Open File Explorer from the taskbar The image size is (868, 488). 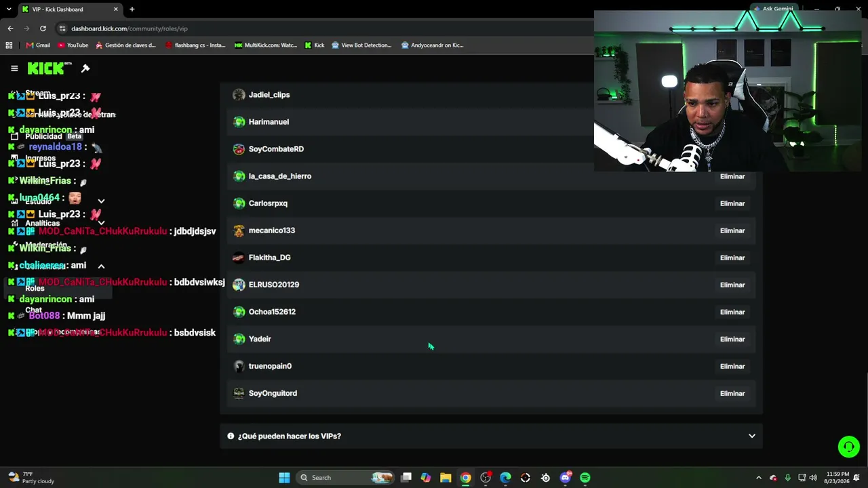click(446, 478)
